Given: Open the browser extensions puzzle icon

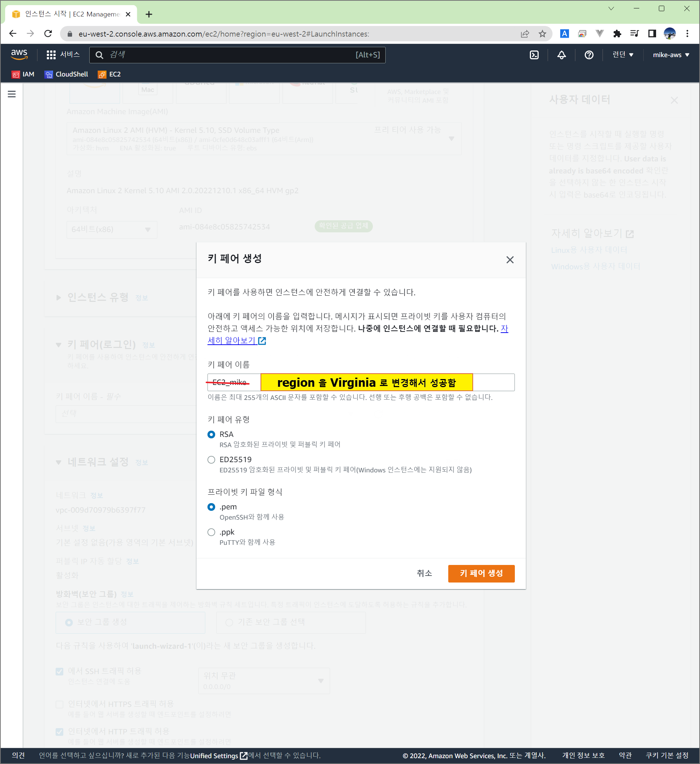Looking at the screenshot, I should [x=617, y=34].
